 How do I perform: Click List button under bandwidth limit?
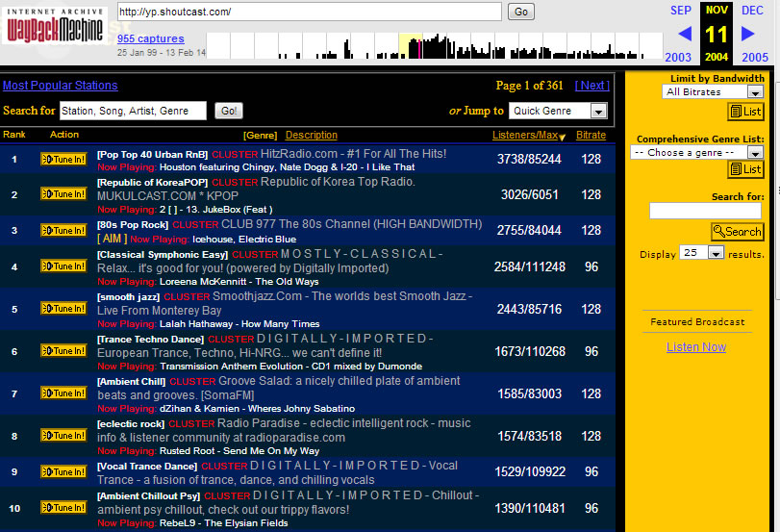click(x=745, y=112)
